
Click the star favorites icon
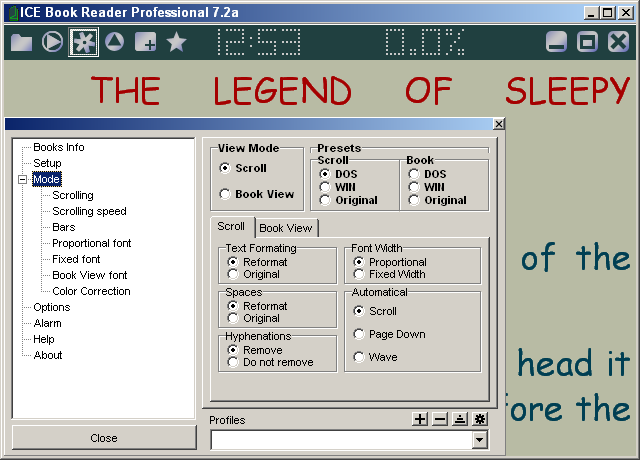tap(177, 42)
